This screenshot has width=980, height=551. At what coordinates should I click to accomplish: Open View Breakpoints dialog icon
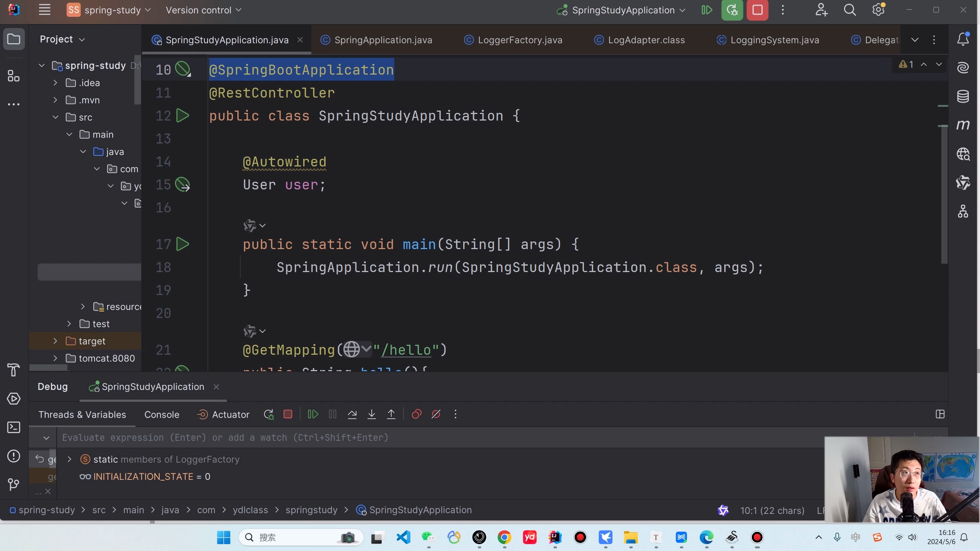click(416, 414)
